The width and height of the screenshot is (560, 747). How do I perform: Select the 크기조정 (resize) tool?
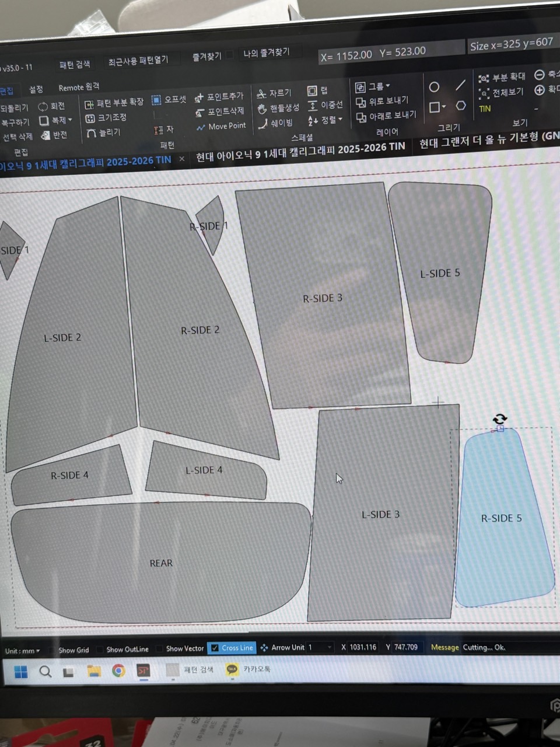pos(106,118)
